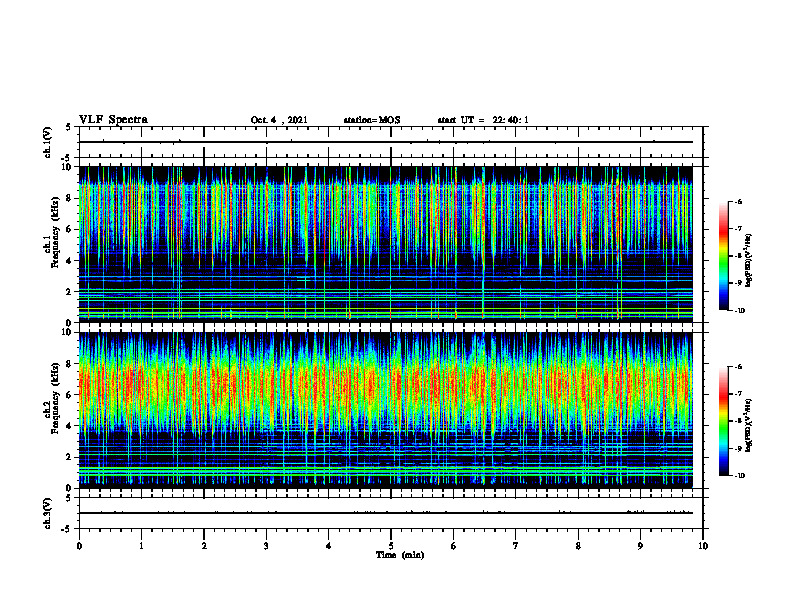
Task: Click the 'ch.1(V)' axis label
Action: click(x=47, y=142)
